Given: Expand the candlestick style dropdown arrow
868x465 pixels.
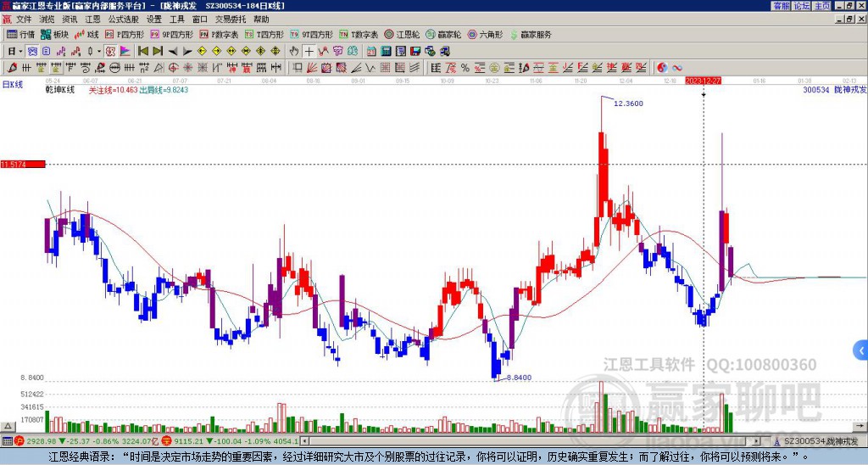Looking at the screenshot, I should pos(99,51).
